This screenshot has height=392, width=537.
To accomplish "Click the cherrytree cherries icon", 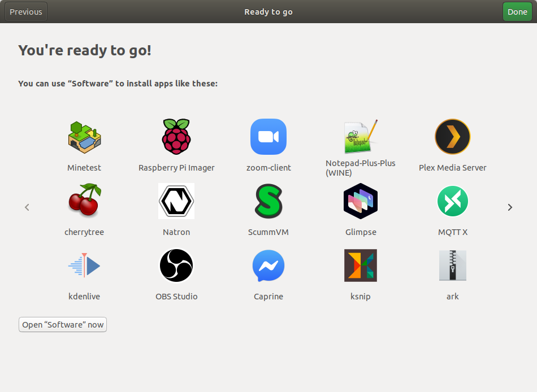I will coord(85,201).
